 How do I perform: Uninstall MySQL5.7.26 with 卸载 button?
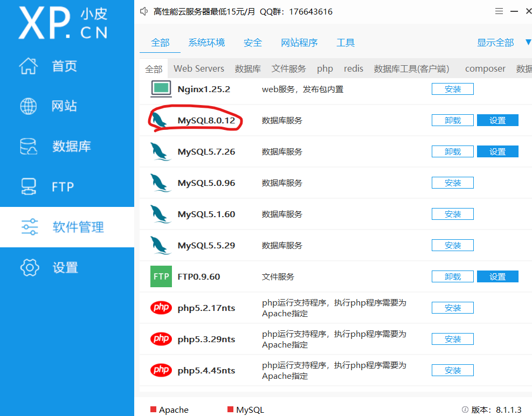point(453,151)
